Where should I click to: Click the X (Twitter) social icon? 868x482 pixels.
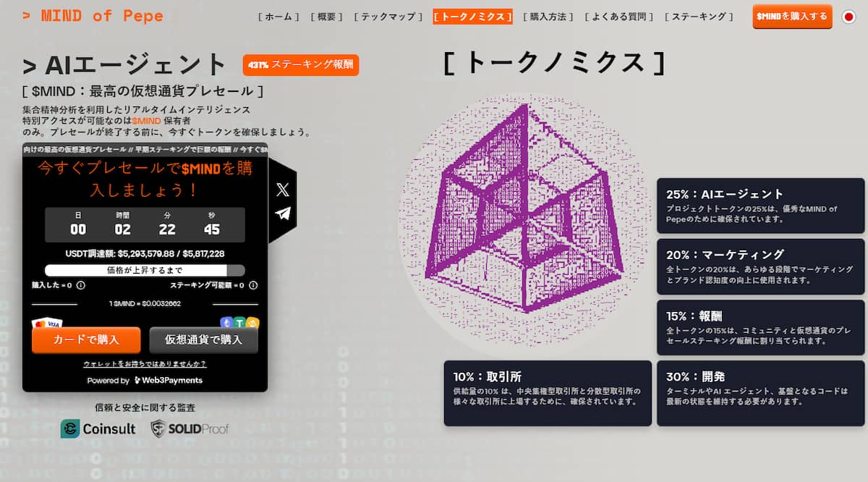point(282,190)
